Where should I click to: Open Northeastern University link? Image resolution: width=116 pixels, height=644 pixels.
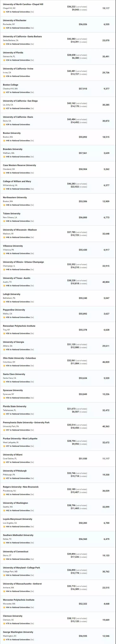(x=15, y=198)
